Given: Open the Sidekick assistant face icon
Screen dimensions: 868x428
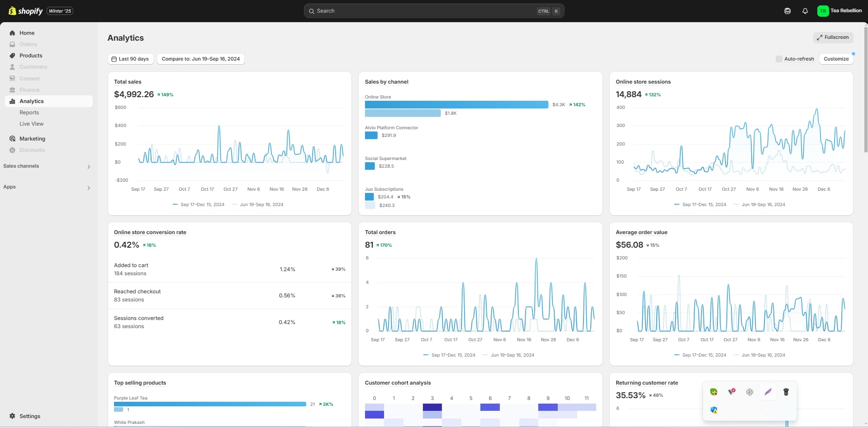Looking at the screenshot, I should coord(787,11).
